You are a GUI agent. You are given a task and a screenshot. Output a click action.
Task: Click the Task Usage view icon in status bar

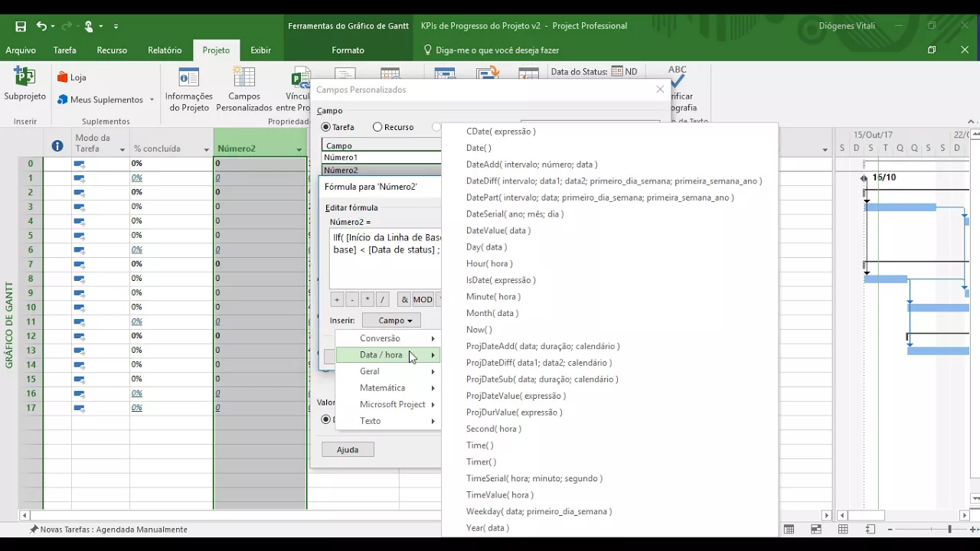pos(816,529)
